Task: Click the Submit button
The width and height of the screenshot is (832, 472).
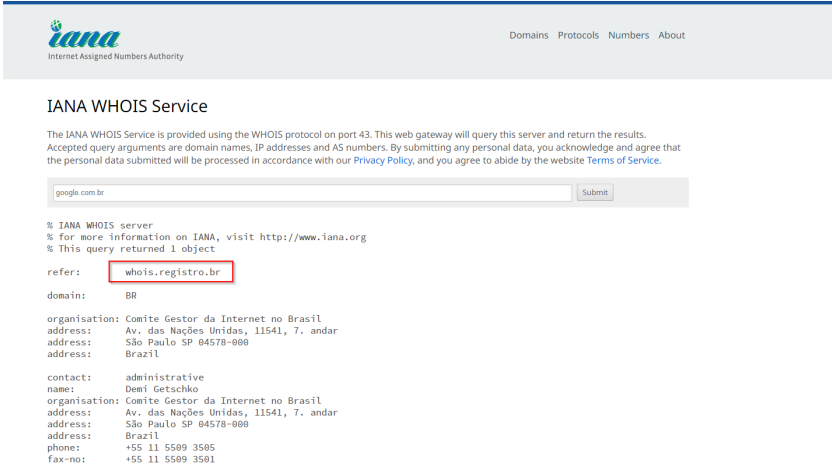Action: pyautogui.click(x=595, y=193)
